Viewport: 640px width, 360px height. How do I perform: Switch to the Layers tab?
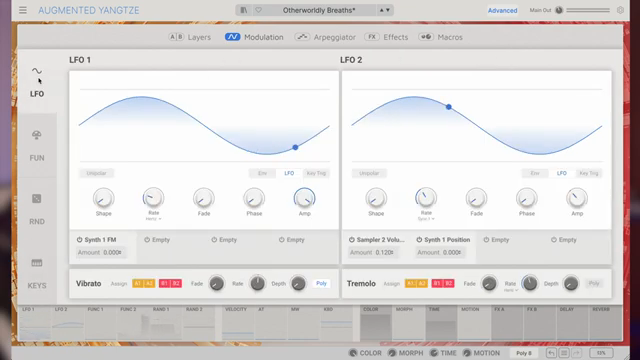coord(189,37)
